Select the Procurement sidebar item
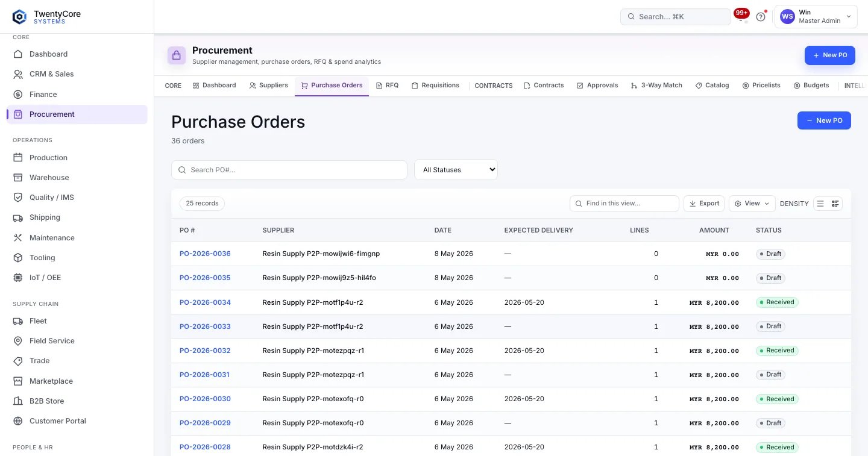This screenshot has height=456, width=868. coord(77,114)
